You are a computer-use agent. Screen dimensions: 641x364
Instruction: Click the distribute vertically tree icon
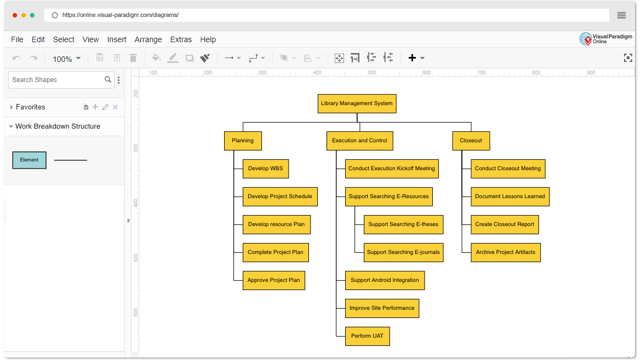(388, 57)
